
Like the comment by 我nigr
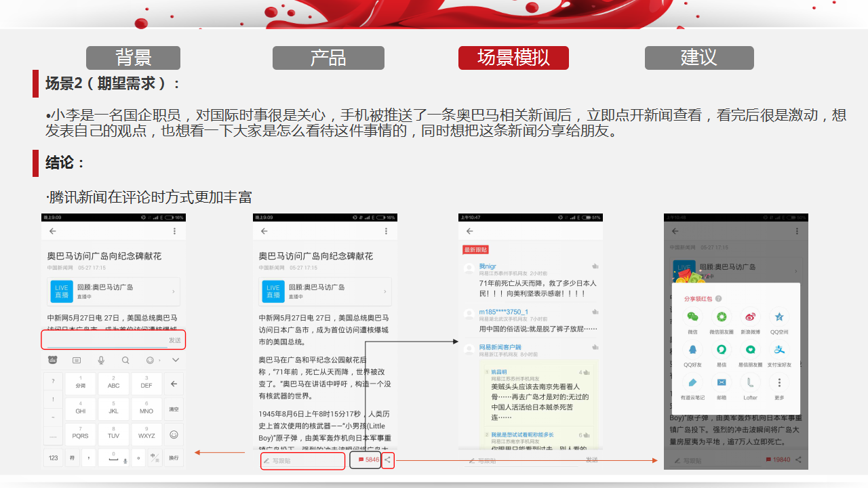(x=595, y=266)
